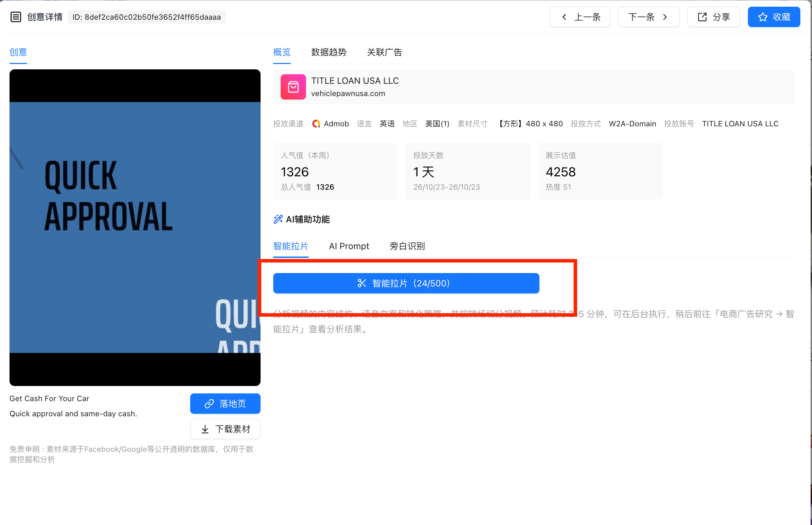Share this creative via 分享 button
Image resolution: width=812 pixels, height=525 pixels.
pyautogui.click(x=713, y=17)
